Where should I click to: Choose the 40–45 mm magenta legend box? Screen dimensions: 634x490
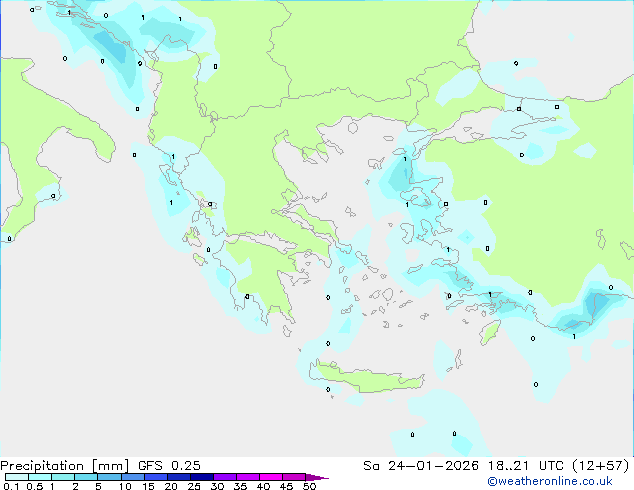(x=271, y=477)
